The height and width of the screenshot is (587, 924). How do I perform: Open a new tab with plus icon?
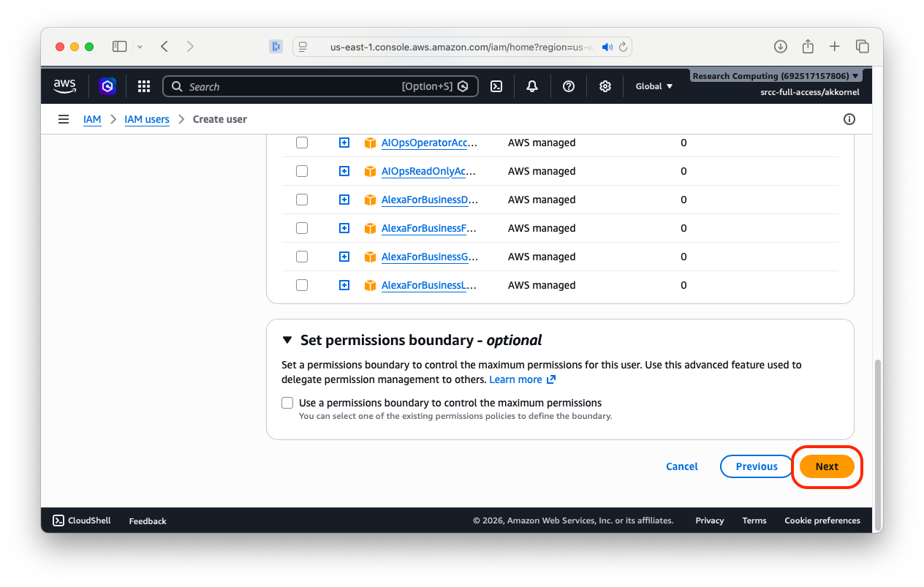(x=835, y=47)
